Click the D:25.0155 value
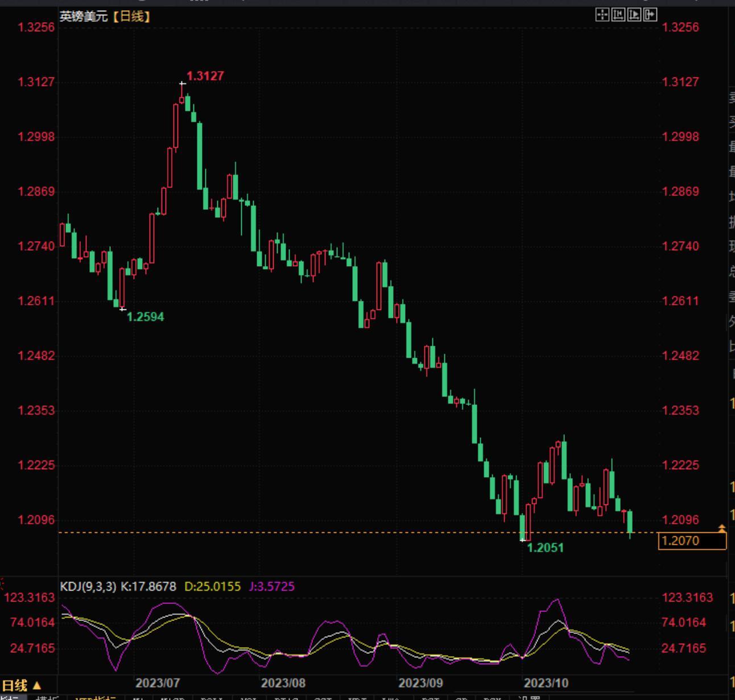This screenshot has height=700, width=735. pyautogui.click(x=213, y=586)
